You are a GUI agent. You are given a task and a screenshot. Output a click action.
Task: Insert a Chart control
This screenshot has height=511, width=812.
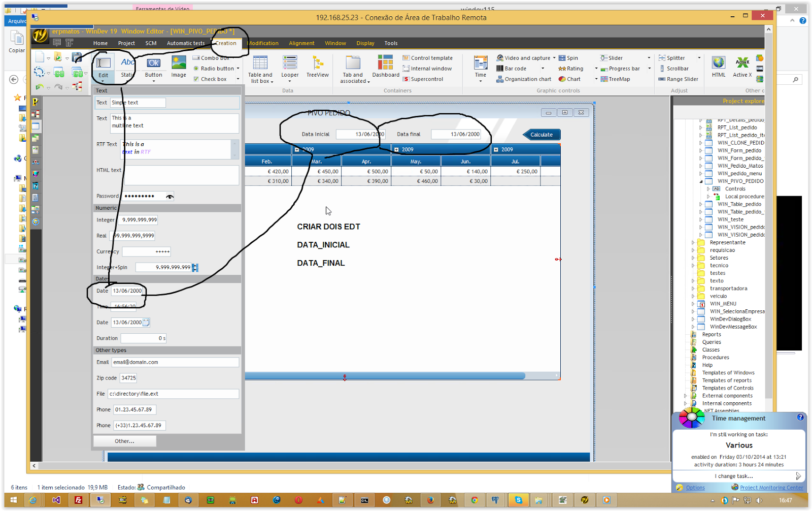pyautogui.click(x=569, y=79)
